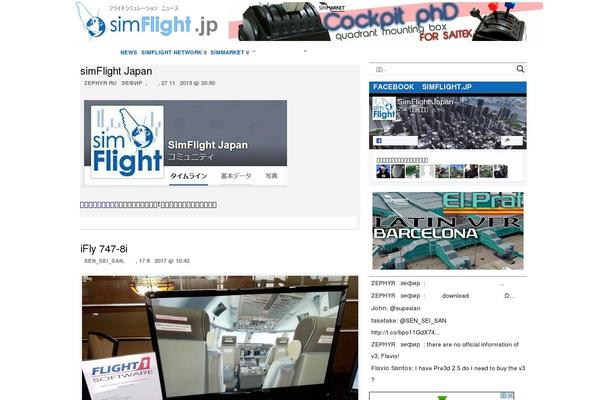Click the search magnifier icon in sidebar
The height and width of the screenshot is (400, 600).
520,69
